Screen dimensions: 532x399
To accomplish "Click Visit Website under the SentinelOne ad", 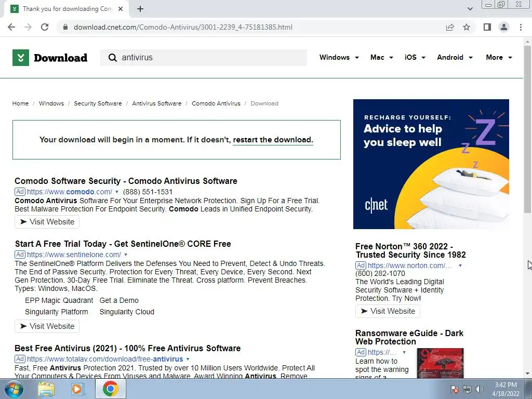I will coord(47,326).
